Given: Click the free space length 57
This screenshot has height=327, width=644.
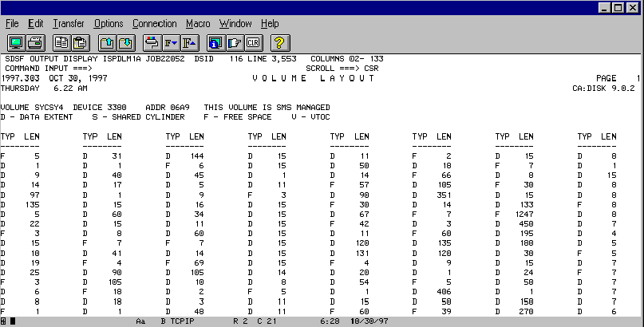Looking at the screenshot, I should [x=364, y=185].
